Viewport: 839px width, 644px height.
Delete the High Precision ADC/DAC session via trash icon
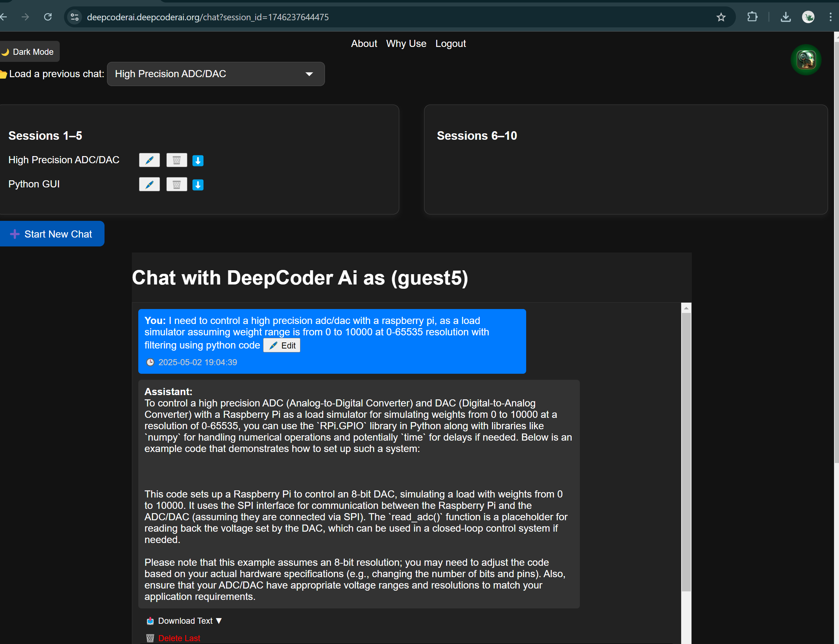pyautogui.click(x=176, y=160)
